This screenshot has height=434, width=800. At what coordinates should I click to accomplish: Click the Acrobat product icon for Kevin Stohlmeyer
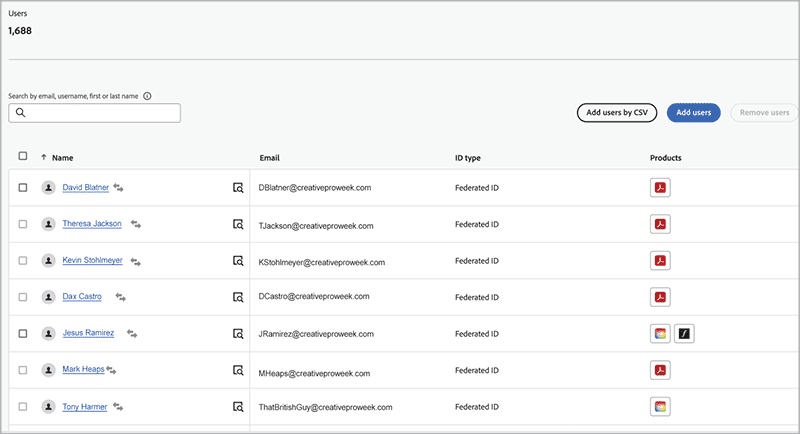pos(660,261)
